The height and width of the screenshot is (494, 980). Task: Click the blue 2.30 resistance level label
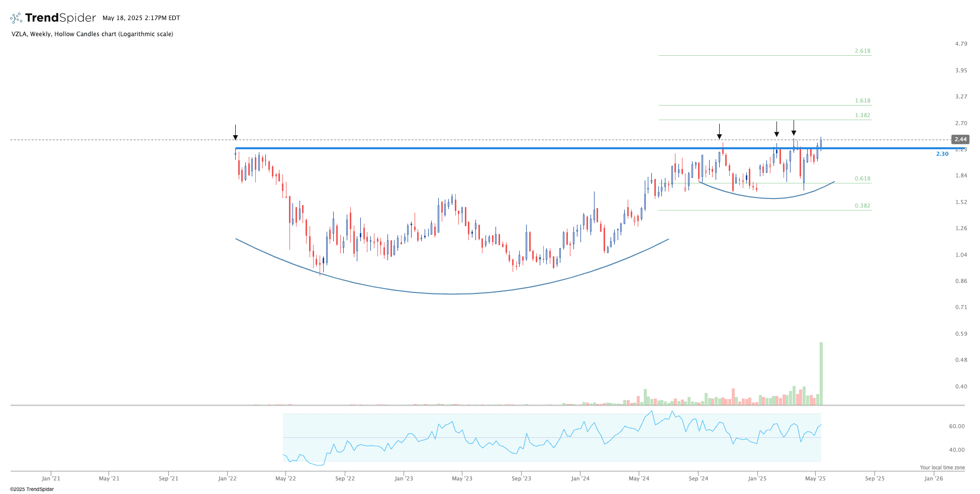[942, 154]
